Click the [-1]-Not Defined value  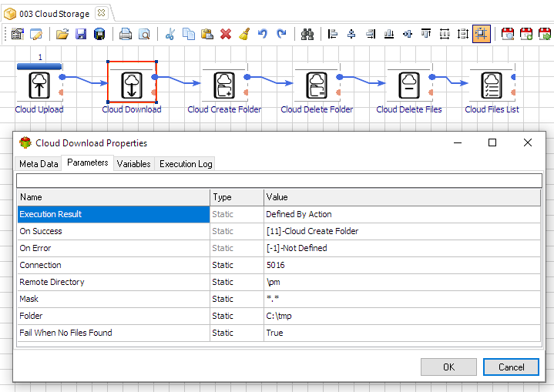297,248
